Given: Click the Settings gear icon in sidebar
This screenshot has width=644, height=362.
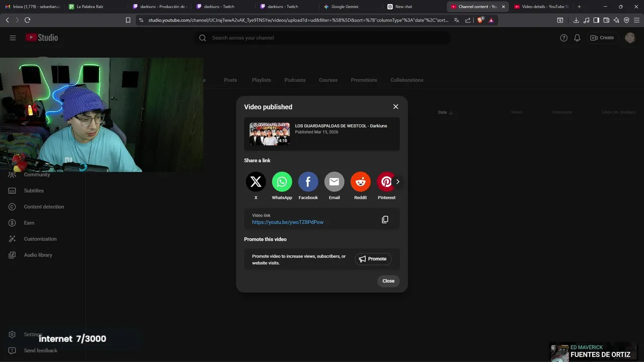Looking at the screenshot, I should point(12,334).
